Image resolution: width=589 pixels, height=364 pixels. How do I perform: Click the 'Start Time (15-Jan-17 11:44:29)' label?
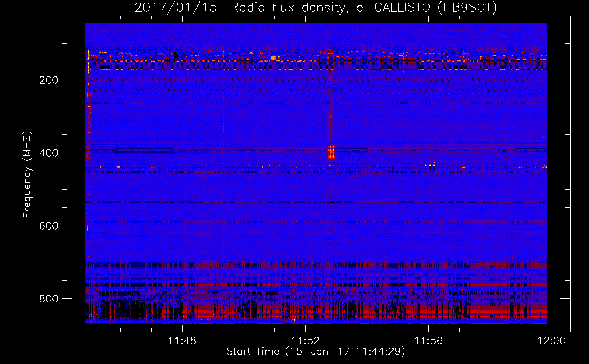pos(316,352)
